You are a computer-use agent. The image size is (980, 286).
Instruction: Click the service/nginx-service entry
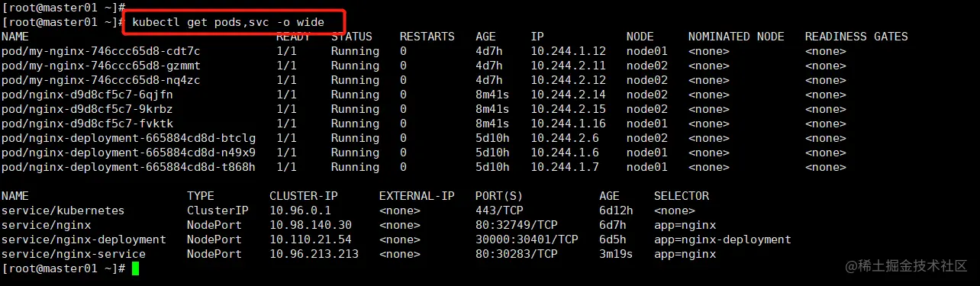74,254
